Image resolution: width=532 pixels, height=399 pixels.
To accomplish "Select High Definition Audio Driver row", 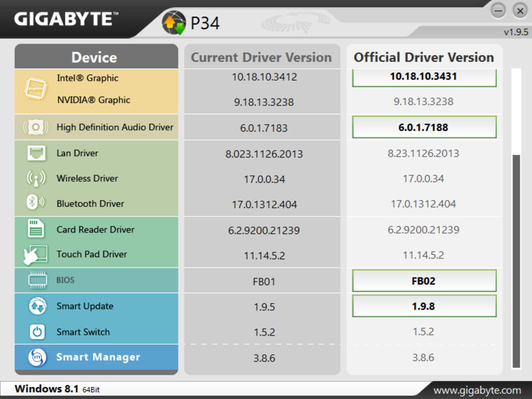I will click(96, 127).
